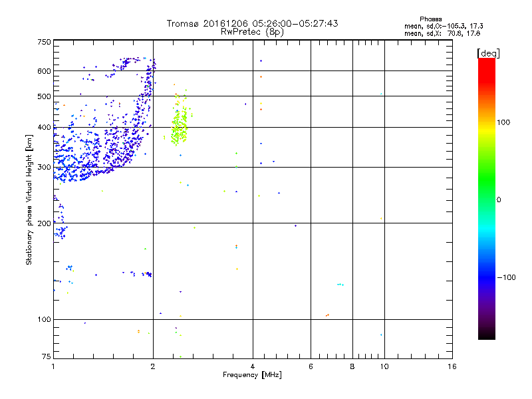The width and height of the screenshot is (532, 399).
Task: Click the y-axis tick label "300"
Action: (44, 168)
